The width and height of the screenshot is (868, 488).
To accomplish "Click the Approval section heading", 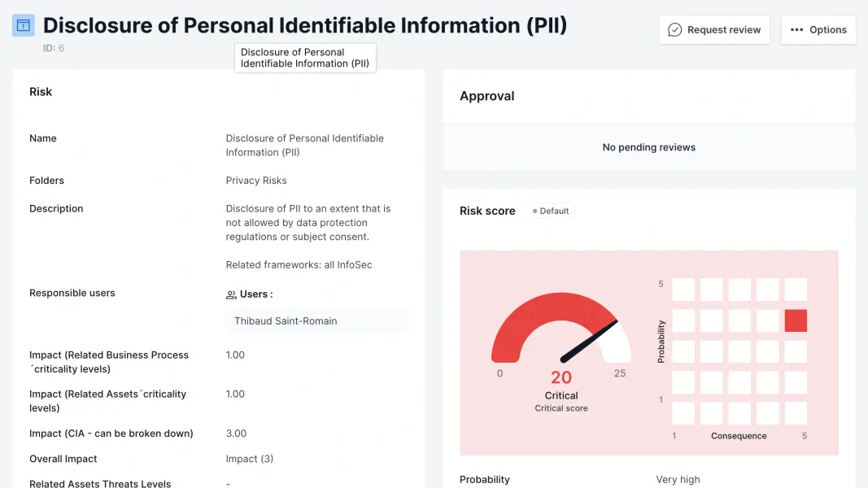I will pos(486,96).
